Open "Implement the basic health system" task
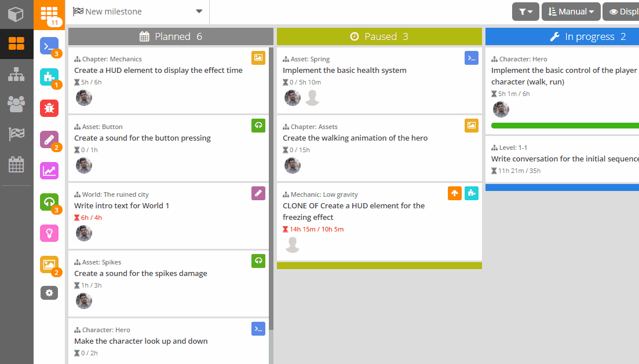This screenshot has width=639, height=364. coord(344,71)
